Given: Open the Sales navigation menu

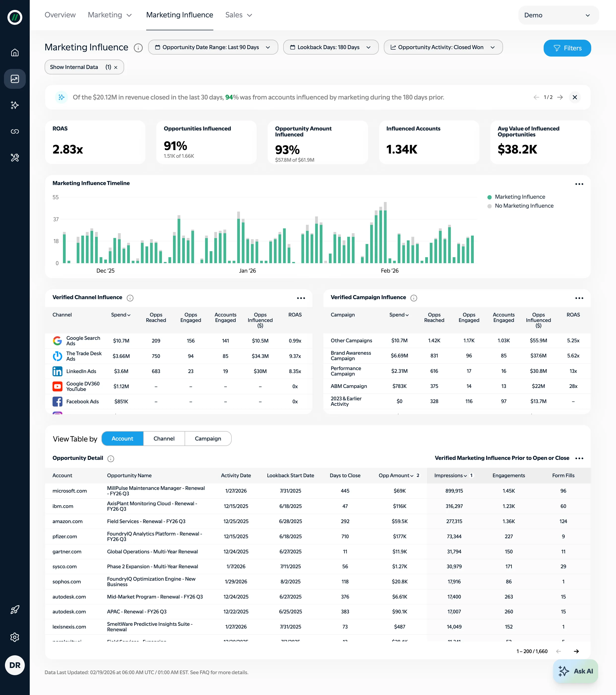Looking at the screenshot, I should pos(239,15).
